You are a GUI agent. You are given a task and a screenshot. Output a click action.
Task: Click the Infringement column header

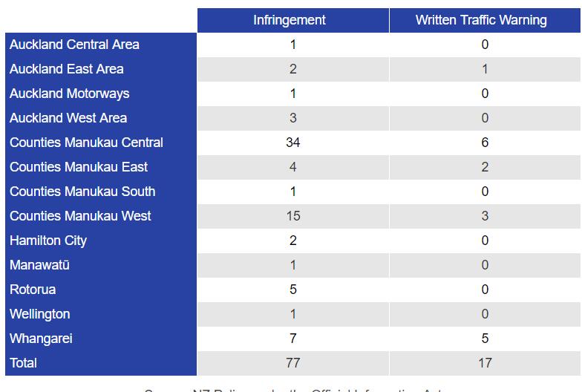coord(290,20)
